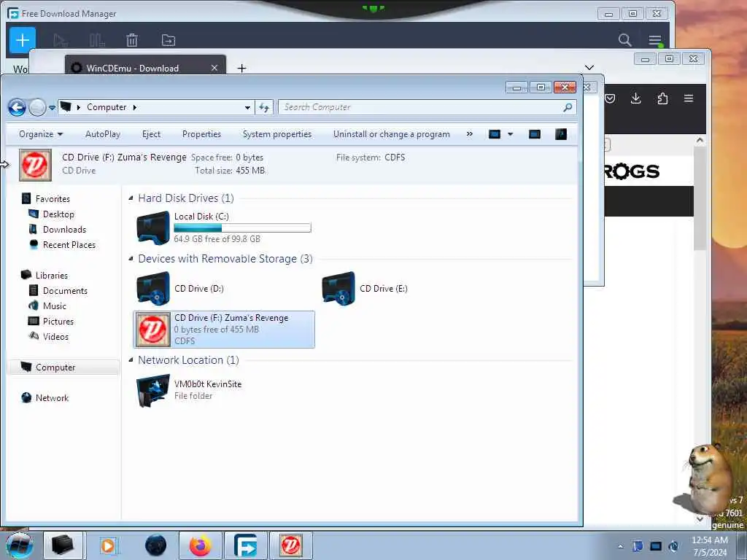Click the move-to-folder icon in Free Download Manager
This screenshot has height=560, width=747.
pyautogui.click(x=169, y=41)
